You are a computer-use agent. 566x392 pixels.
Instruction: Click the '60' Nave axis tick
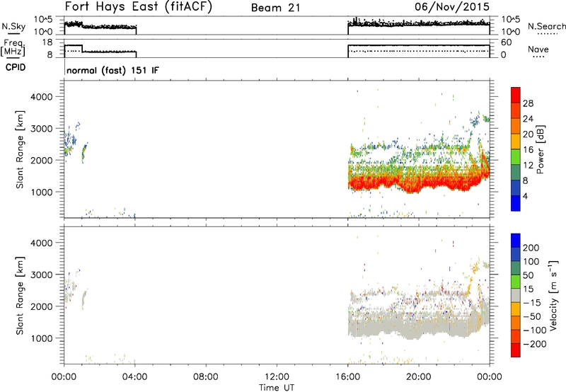[506, 42]
